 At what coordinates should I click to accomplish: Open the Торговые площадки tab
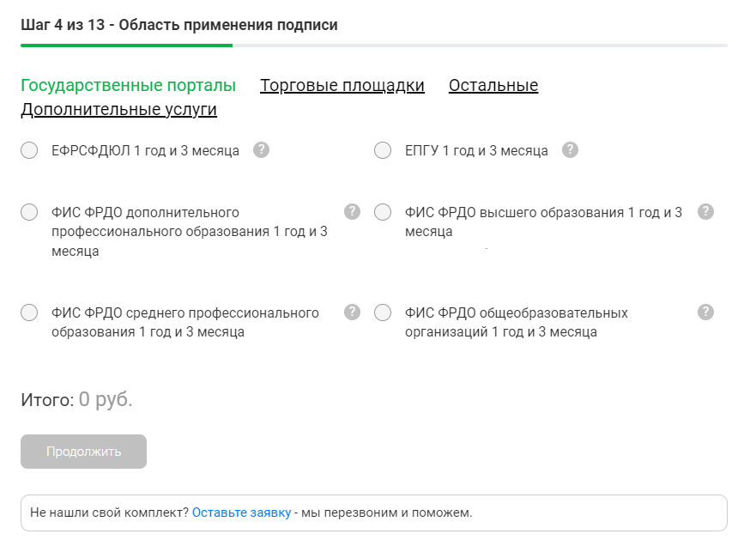click(x=342, y=86)
